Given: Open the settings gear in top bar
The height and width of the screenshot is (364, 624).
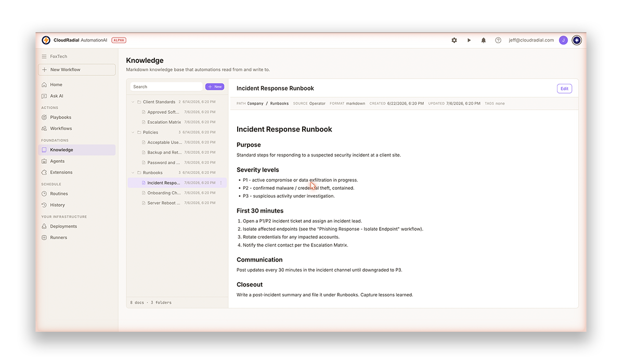Looking at the screenshot, I should (454, 40).
